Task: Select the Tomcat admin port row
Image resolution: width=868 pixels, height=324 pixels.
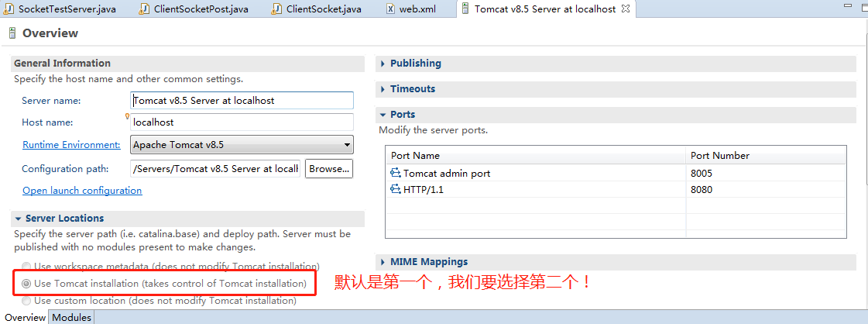Action: pyautogui.click(x=616, y=174)
